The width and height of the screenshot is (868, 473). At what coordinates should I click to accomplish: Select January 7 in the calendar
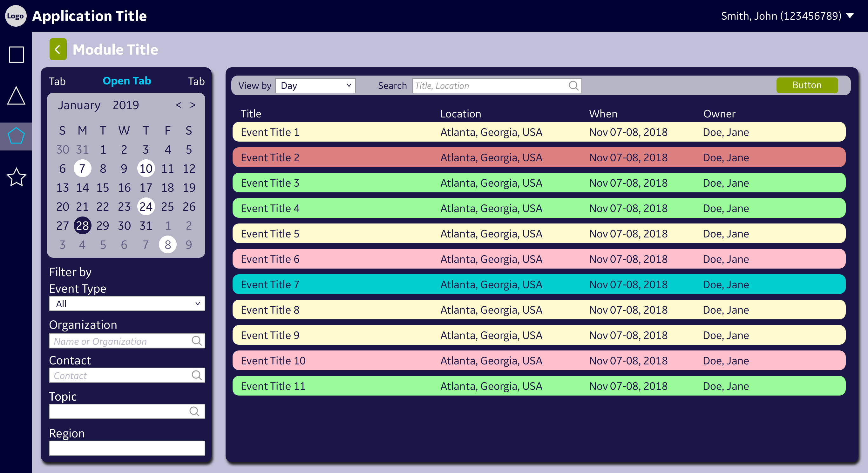coord(82,168)
